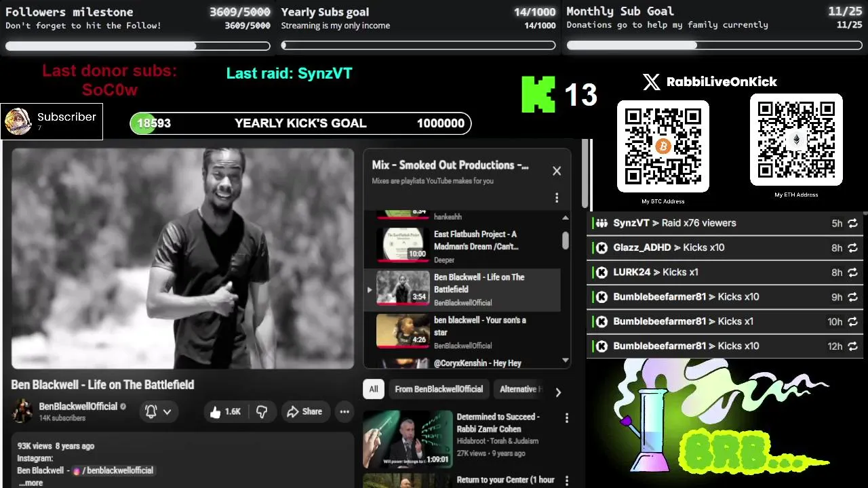Click the Hidabroot - Torah & Judaism channel
The image size is (868, 488).
pyautogui.click(x=497, y=441)
